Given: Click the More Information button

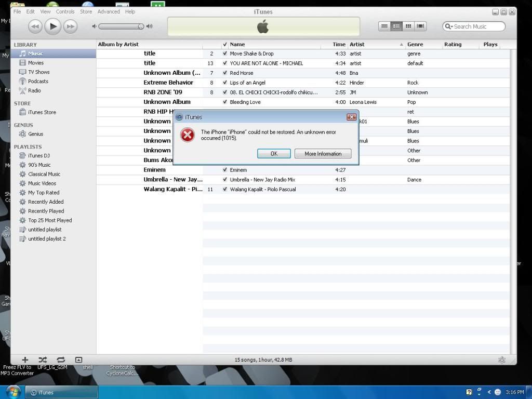Looking at the screenshot, I should pos(323,154).
